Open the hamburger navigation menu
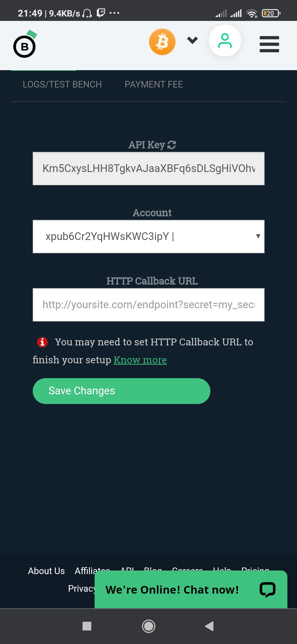This screenshot has width=297, height=644. [269, 44]
